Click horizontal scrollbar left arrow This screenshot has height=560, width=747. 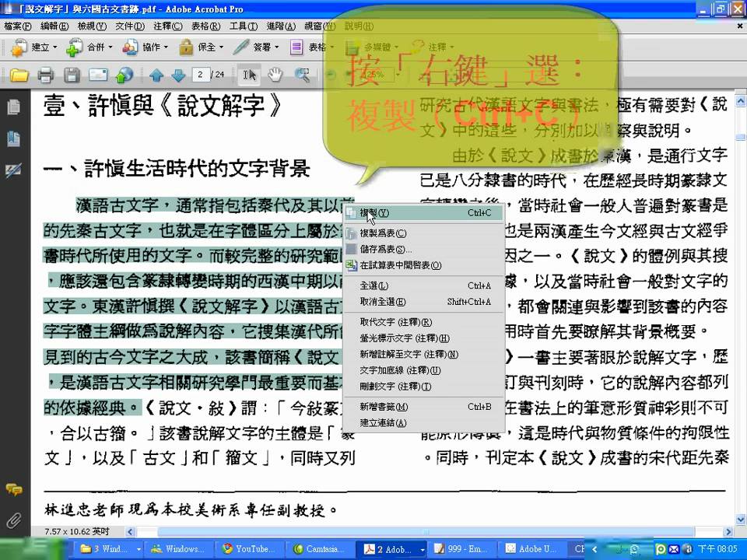click(x=130, y=532)
